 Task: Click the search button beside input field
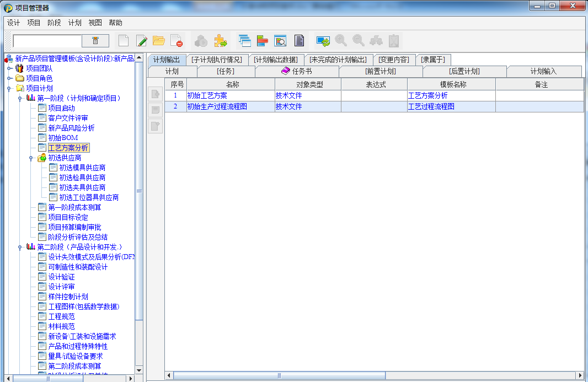pos(95,41)
